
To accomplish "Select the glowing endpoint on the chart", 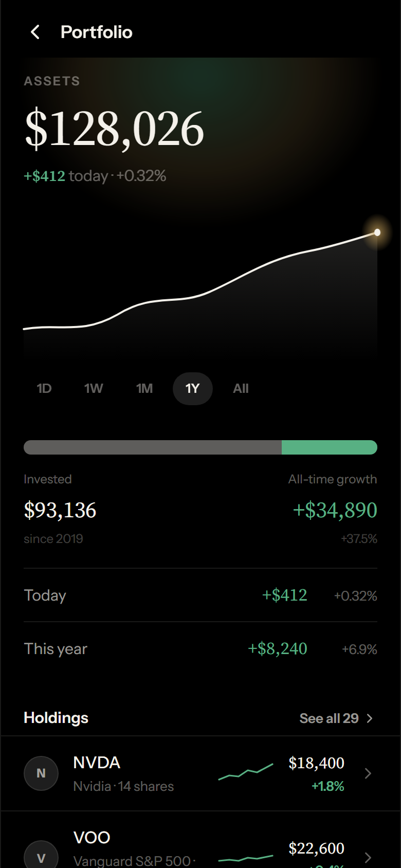I will tap(377, 232).
